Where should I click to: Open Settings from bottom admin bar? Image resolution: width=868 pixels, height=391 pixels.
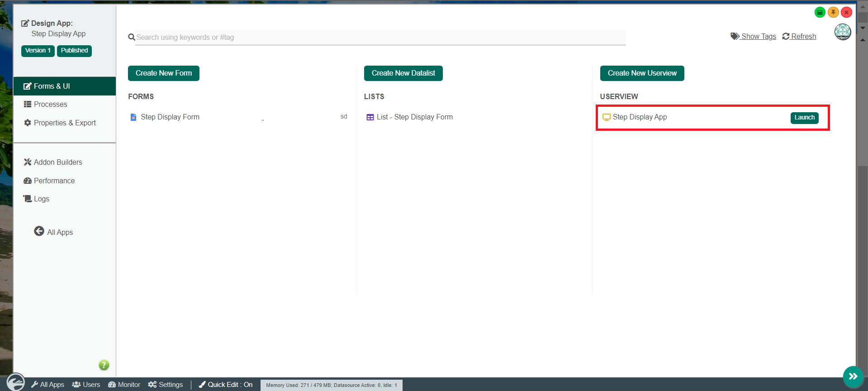[x=166, y=385]
